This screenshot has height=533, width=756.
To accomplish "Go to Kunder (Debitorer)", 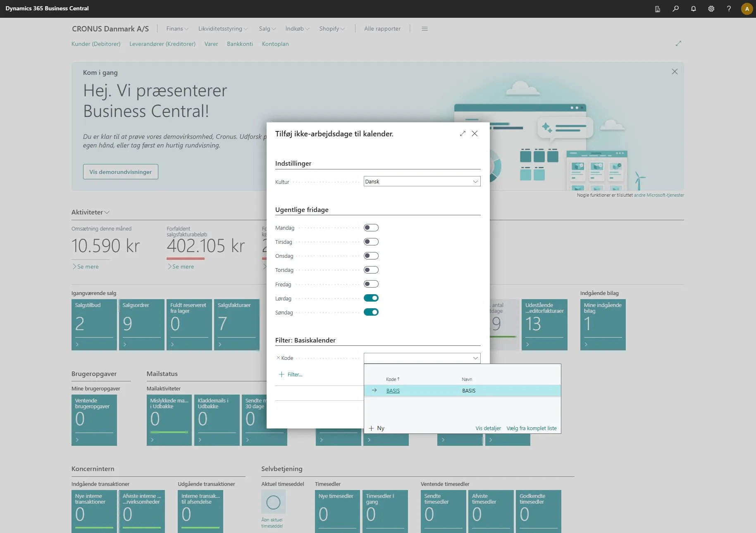I will pyautogui.click(x=96, y=44).
